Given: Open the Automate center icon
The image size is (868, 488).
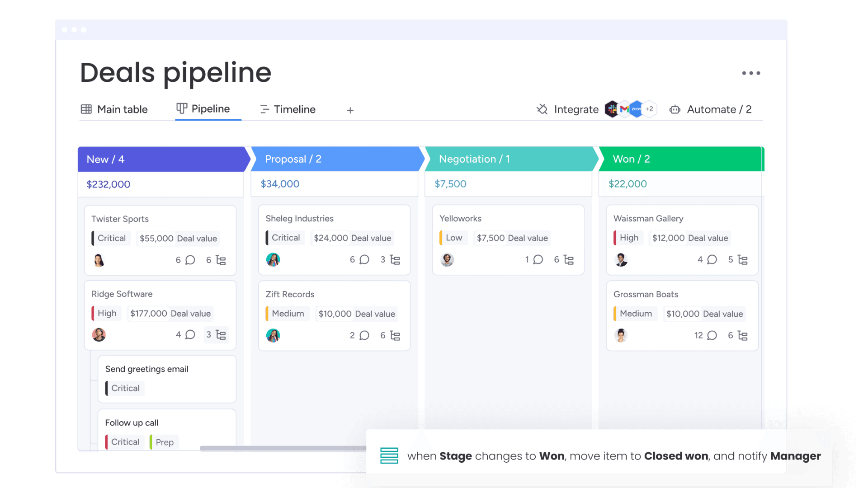Looking at the screenshot, I should pos(675,109).
